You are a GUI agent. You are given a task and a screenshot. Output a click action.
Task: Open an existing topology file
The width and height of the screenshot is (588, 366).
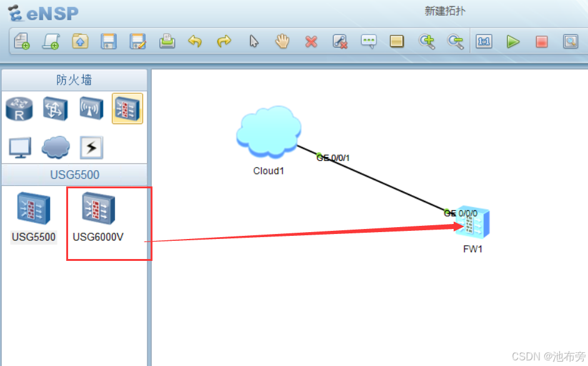80,41
